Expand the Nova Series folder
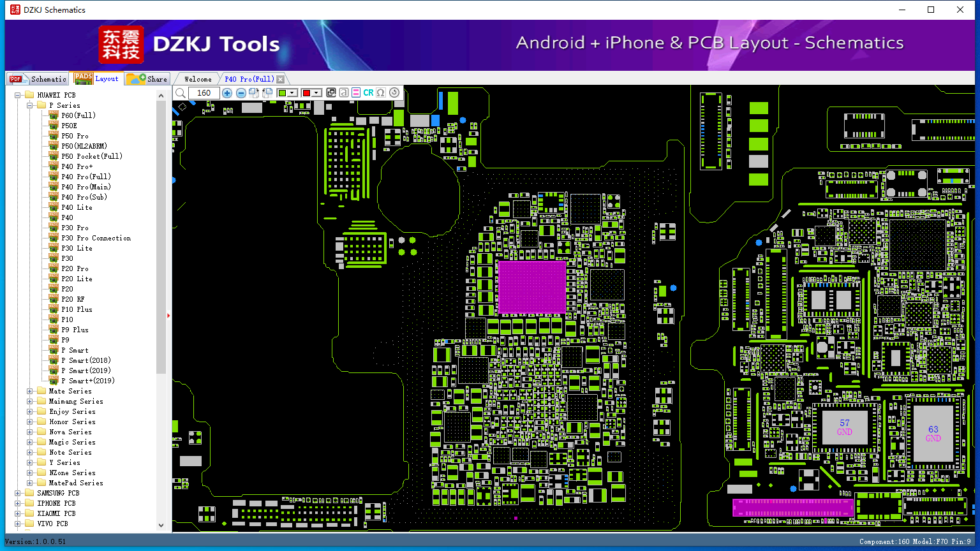The width and height of the screenshot is (980, 551). click(x=30, y=432)
